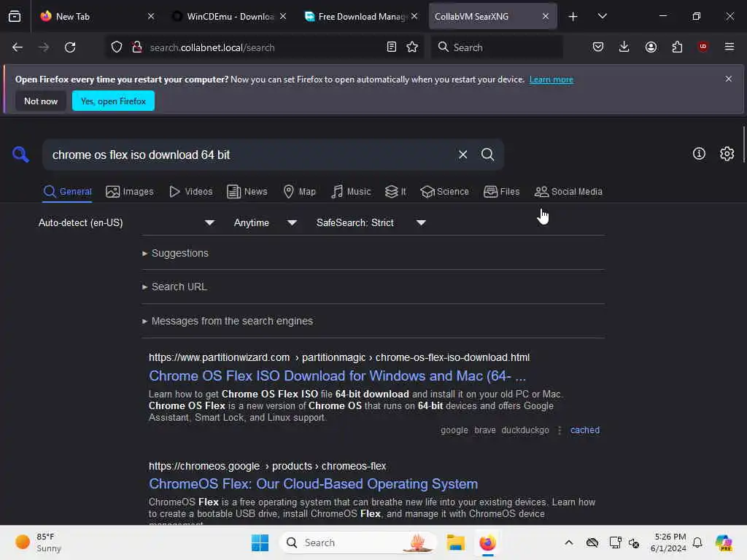
Task: Open the uBlock Origin extension icon
Action: (703, 47)
